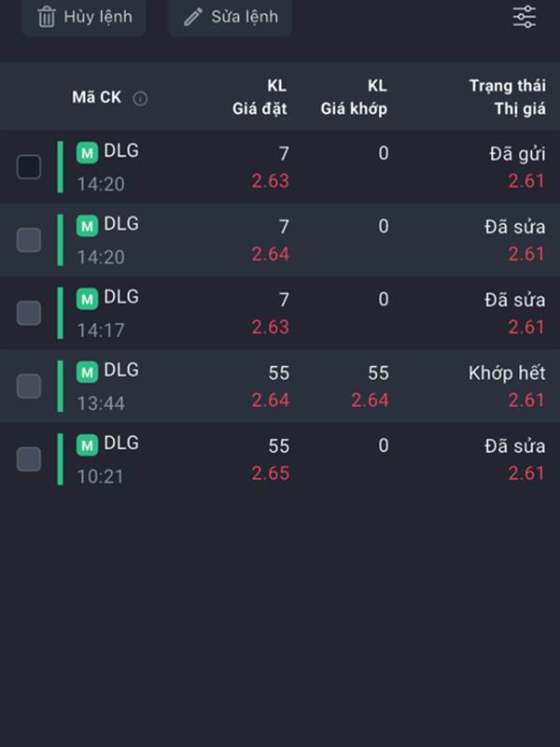Click the KL Giá đặt column header
The height and width of the screenshot is (747, 560).
(x=259, y=97)
